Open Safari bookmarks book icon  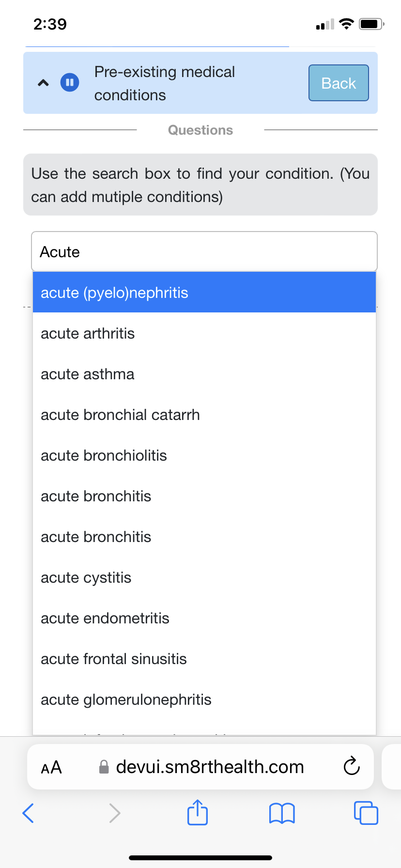click(282, 813)
